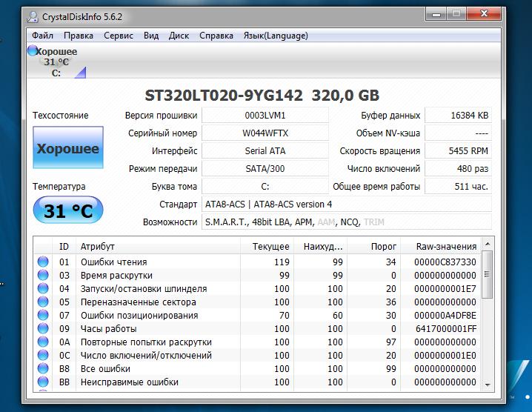
Task: Select the Часы работы attribute name
Action: click(x=108, y=329)
